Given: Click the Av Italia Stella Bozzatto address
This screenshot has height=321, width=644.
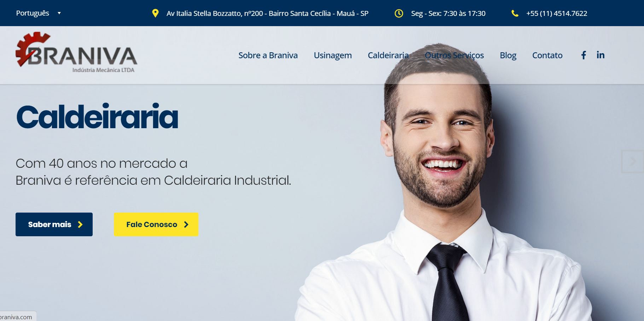Looking at the screenshot, I should coord(267,13).
